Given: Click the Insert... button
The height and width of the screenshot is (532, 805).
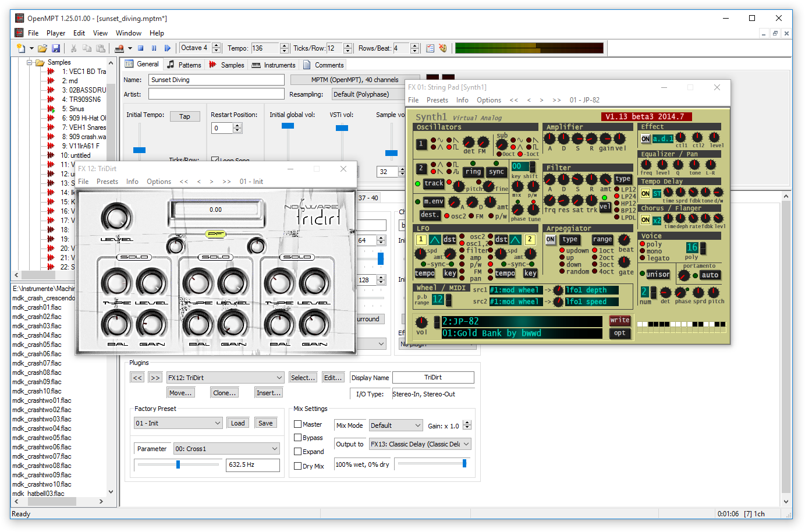Looking at the screenshot, I should point(269,393).
